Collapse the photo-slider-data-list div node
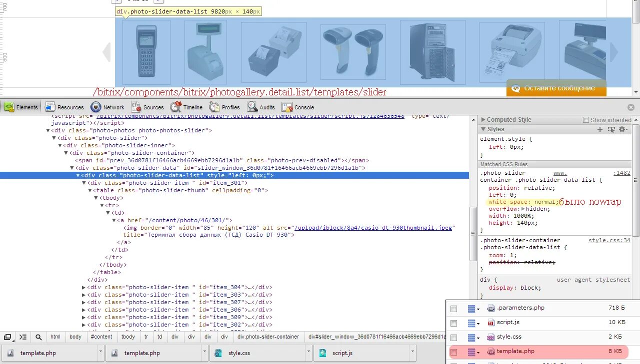 [78, 176]
